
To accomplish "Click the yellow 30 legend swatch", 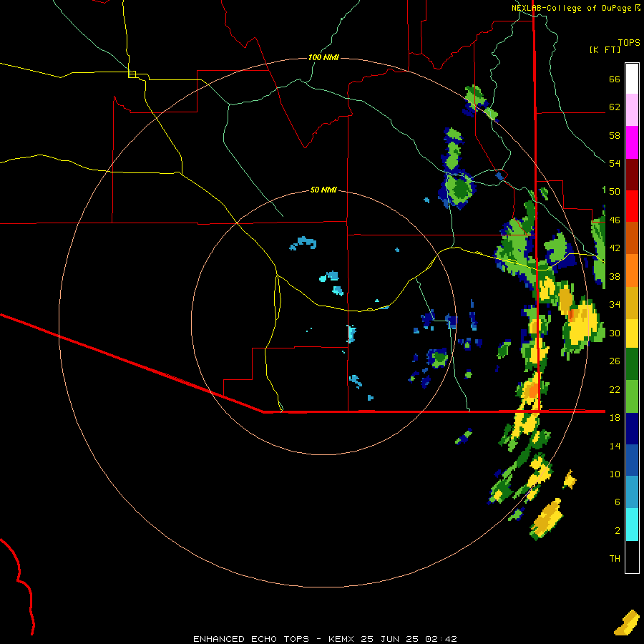I will pyautogui.click(x=632, y=333).
